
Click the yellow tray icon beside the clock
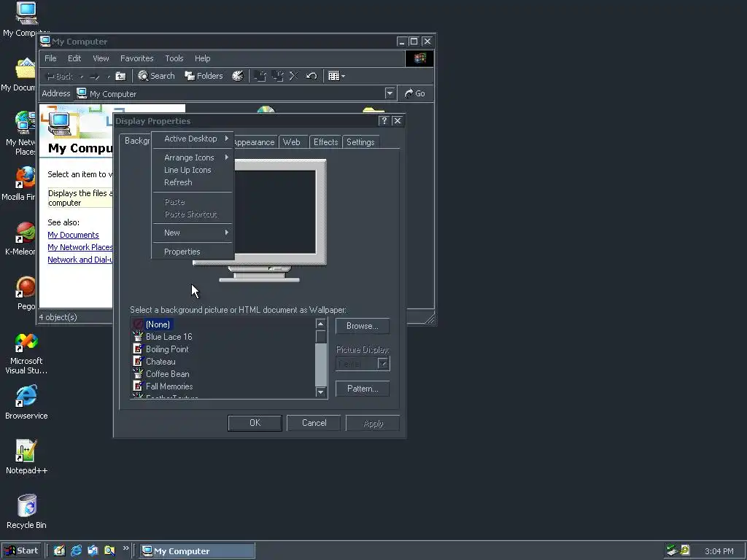click(685, 551)
